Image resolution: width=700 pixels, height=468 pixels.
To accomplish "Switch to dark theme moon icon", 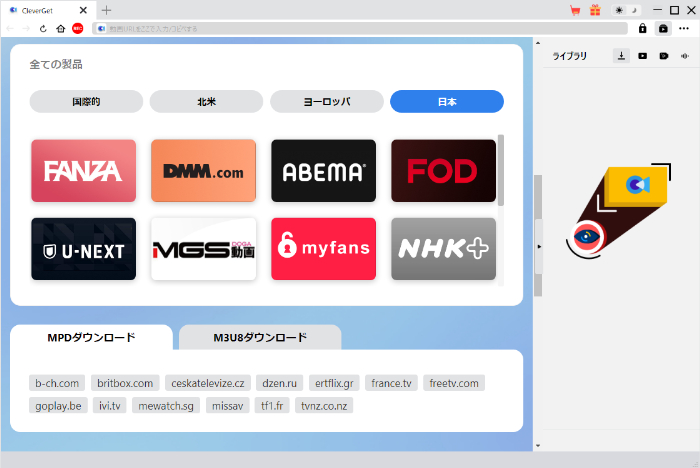I will click(634, 10).
